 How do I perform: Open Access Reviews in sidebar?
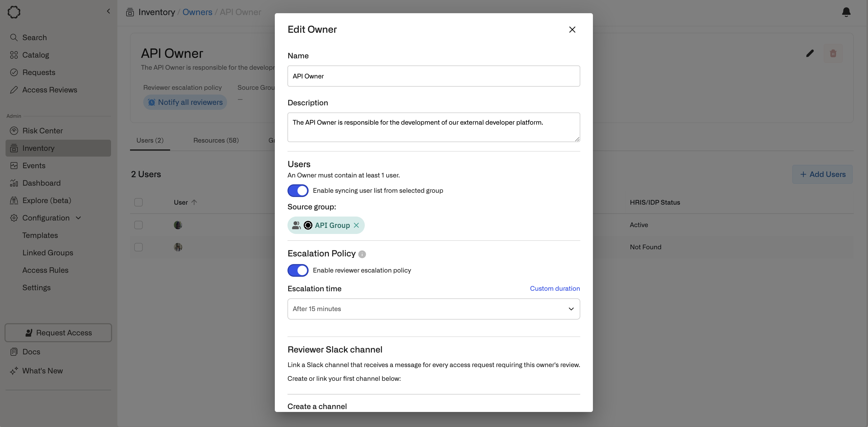point(50,90)
